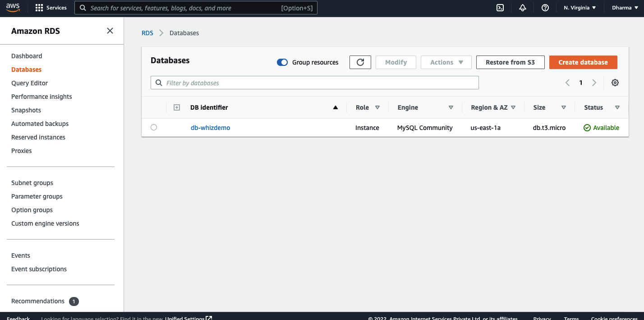Open the notifications bell

[x=523, y=8]
